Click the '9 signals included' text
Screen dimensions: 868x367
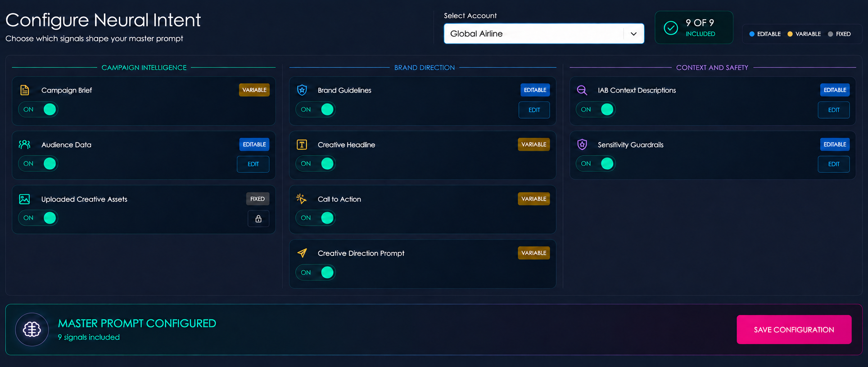click(89, 337)
